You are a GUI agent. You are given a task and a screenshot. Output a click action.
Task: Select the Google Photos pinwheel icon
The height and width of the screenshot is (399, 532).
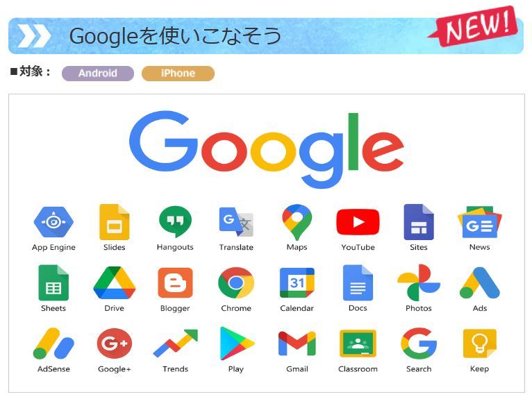[419, 282]
